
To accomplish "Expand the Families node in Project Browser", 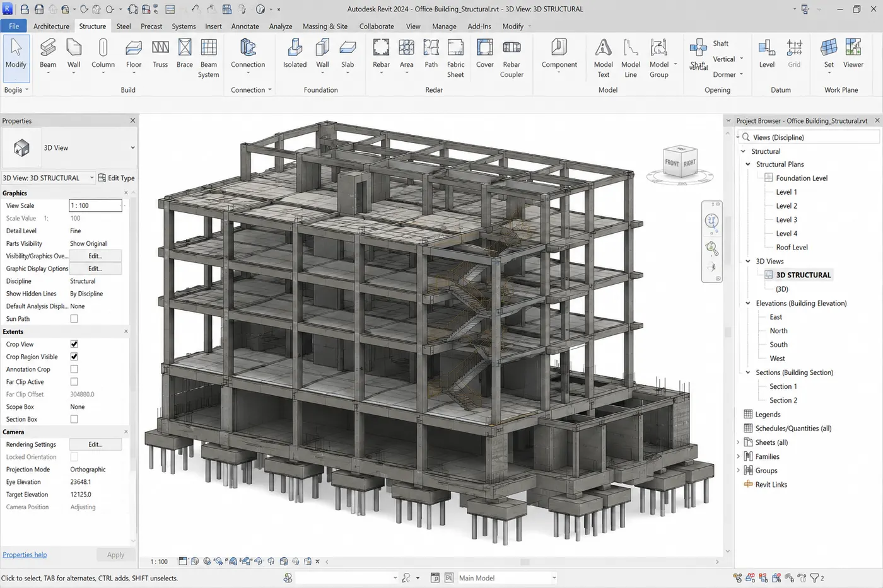I will [x=739, y=456].
